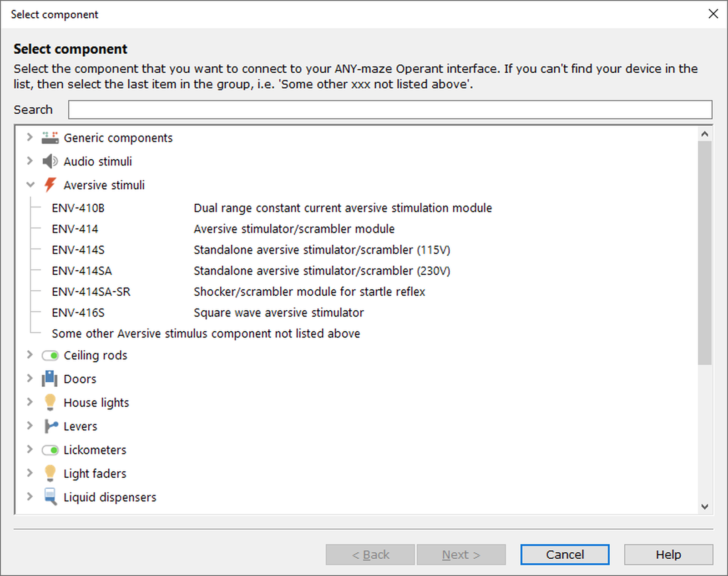Click the Doors category icon
This screenshot has width=728, height=576.
tap(50, 379)
